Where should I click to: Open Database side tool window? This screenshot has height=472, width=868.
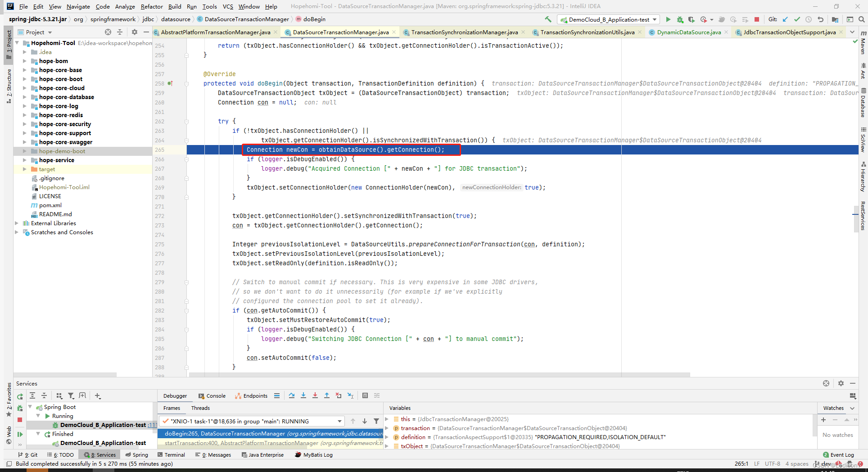(863, 103)
